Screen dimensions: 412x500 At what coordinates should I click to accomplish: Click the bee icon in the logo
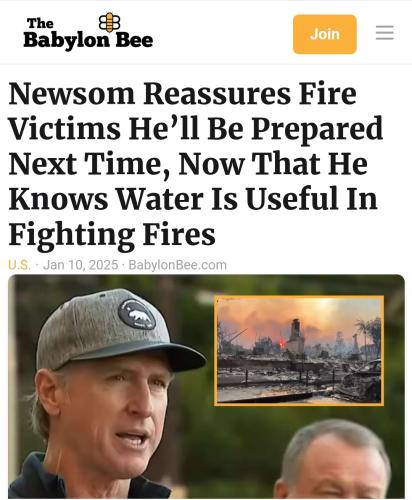point(110,22)
